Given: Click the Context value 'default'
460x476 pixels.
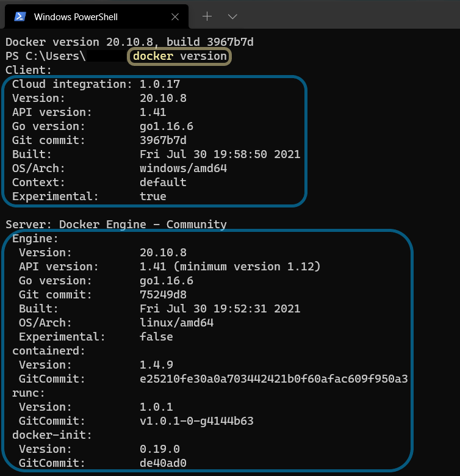Looking at the screenshot, I should (x=164, y=182).
